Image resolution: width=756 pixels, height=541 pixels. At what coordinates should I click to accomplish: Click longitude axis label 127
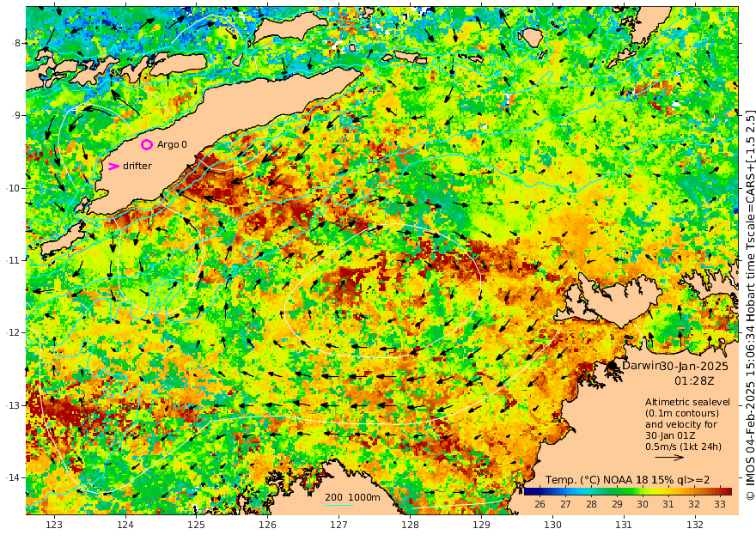pos(339,525)
